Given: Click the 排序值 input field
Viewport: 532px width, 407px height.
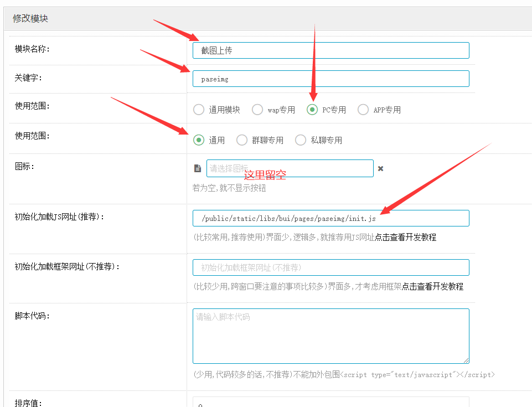Looking at the screenshot, I should click(330, 403).
